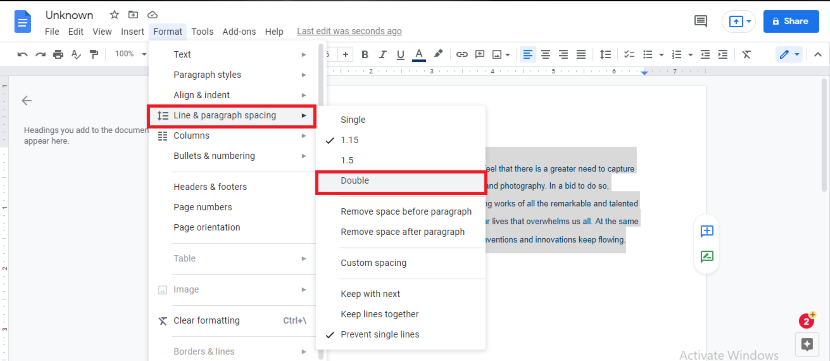The image size is (830, 361).
Task: Choose Headers & footers
Action: pyautogui.click(x=233, y=187)
